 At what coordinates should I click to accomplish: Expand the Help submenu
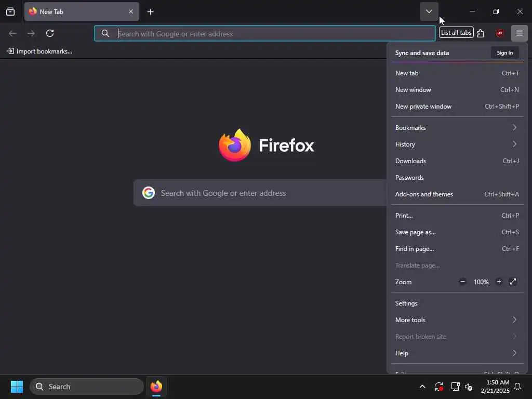(x=457, y=353)
